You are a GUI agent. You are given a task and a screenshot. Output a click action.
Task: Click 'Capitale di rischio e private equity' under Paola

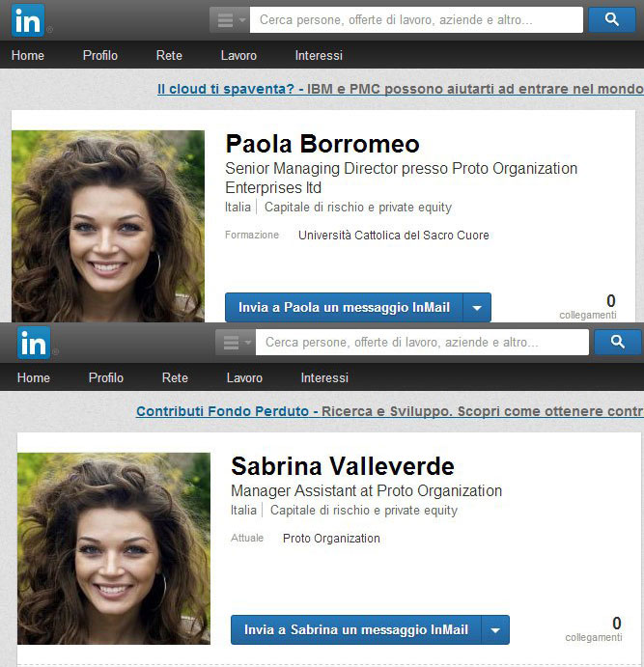tap(358, 208)
